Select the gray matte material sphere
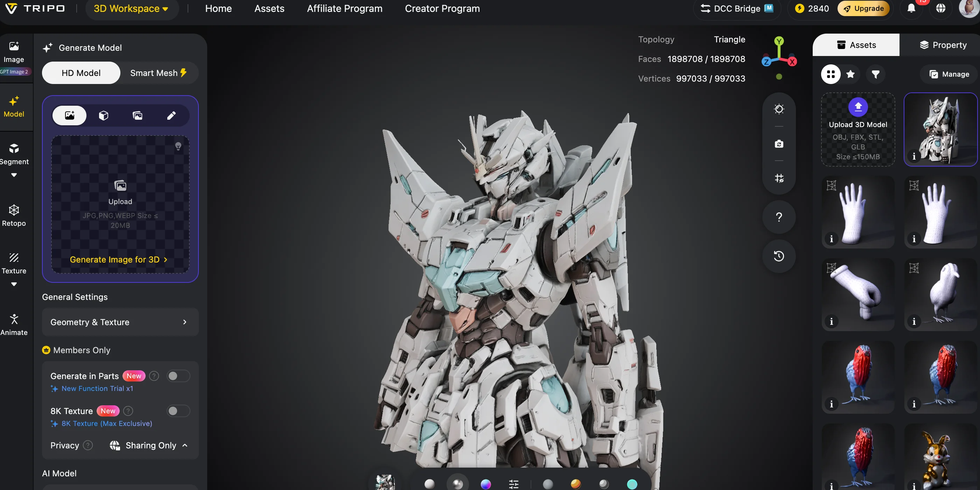 coord(547,484)
